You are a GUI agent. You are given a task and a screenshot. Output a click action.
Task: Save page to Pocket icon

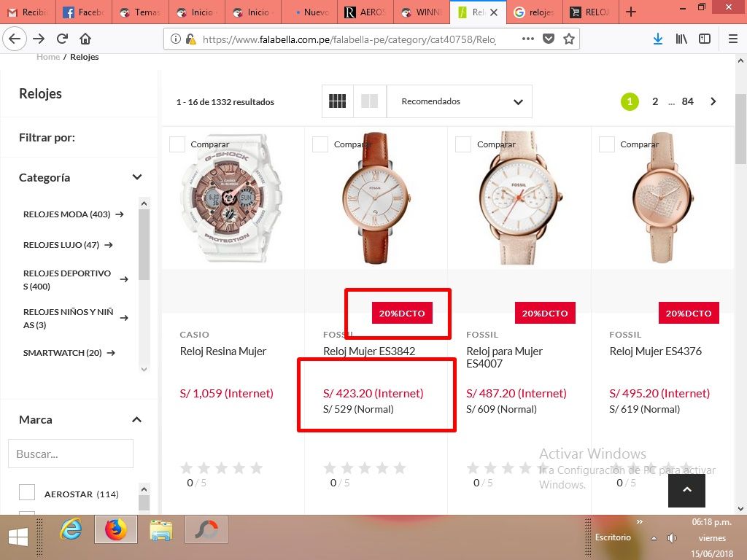point(549,39)
